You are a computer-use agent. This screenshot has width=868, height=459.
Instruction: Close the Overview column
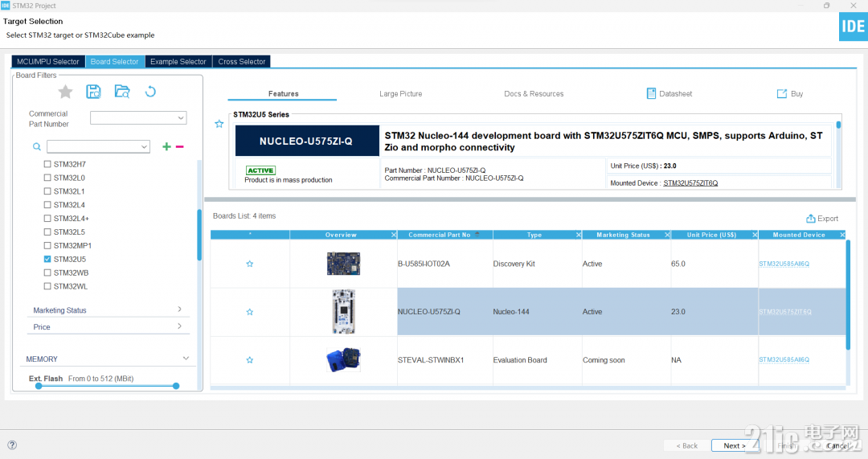(394, 235)
